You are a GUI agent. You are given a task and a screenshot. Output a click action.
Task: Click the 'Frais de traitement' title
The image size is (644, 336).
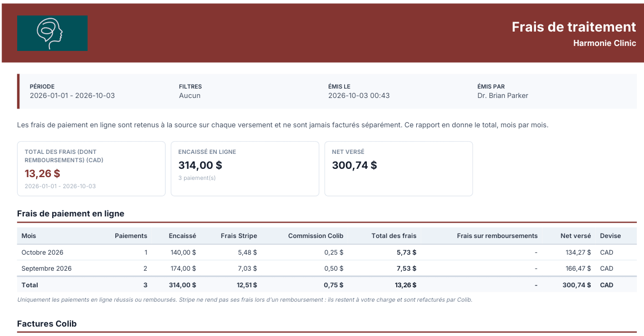574,27
